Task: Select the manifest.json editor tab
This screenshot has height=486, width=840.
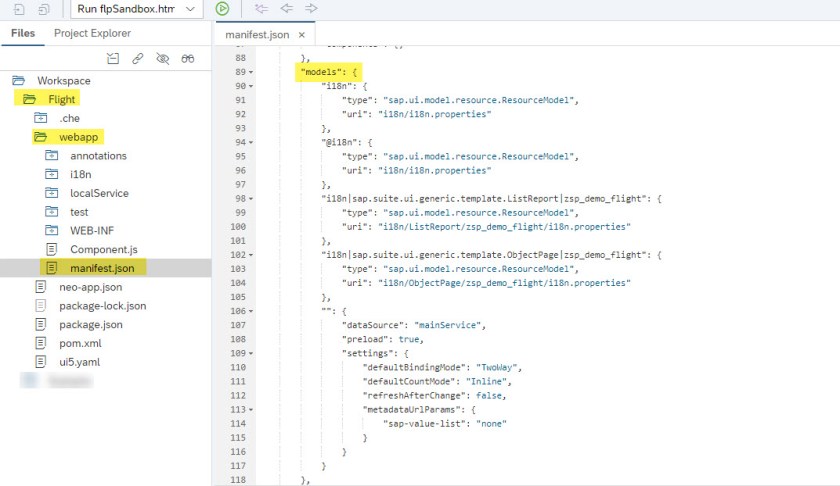Action: [x=257, y=35]
